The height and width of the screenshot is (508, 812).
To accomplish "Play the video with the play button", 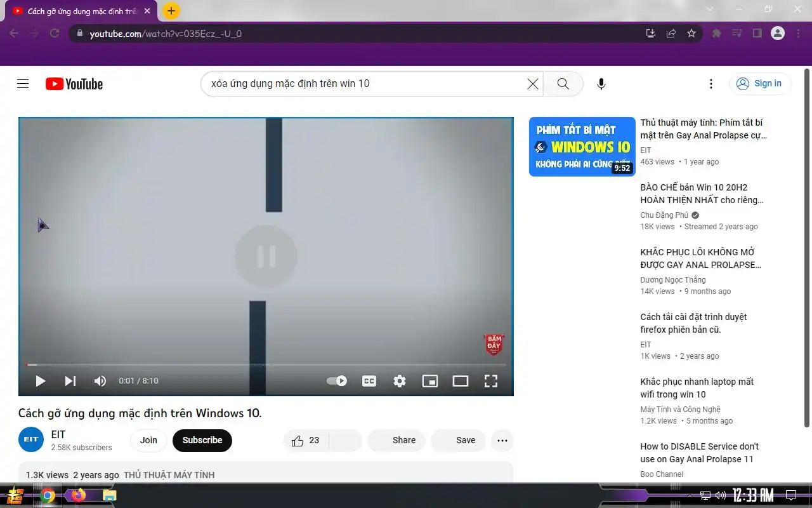I will pyautogui.click(x=41, y=381).
